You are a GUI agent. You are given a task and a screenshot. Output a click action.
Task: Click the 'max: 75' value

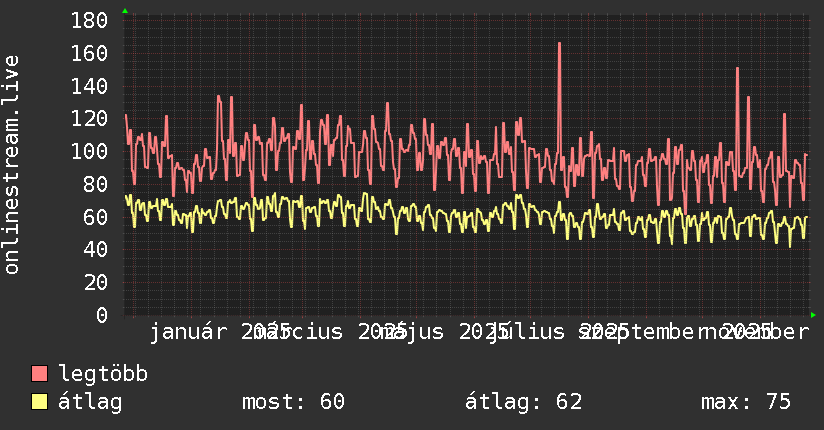pos(746,402)
